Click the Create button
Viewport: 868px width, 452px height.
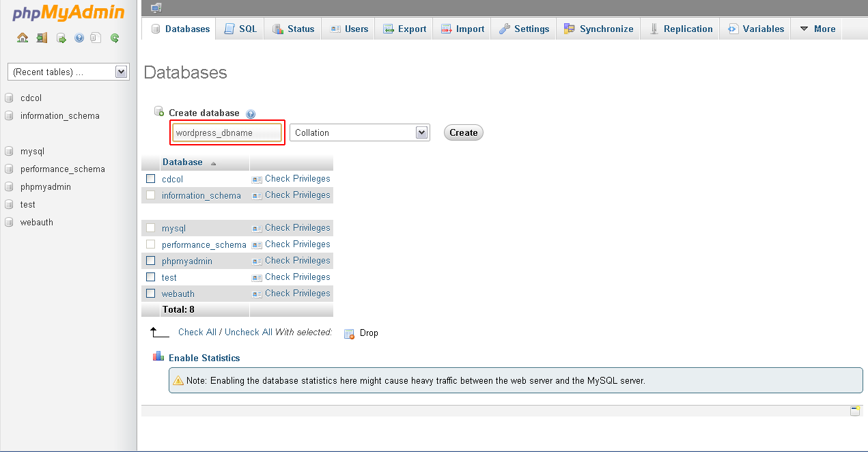point(464,132)
